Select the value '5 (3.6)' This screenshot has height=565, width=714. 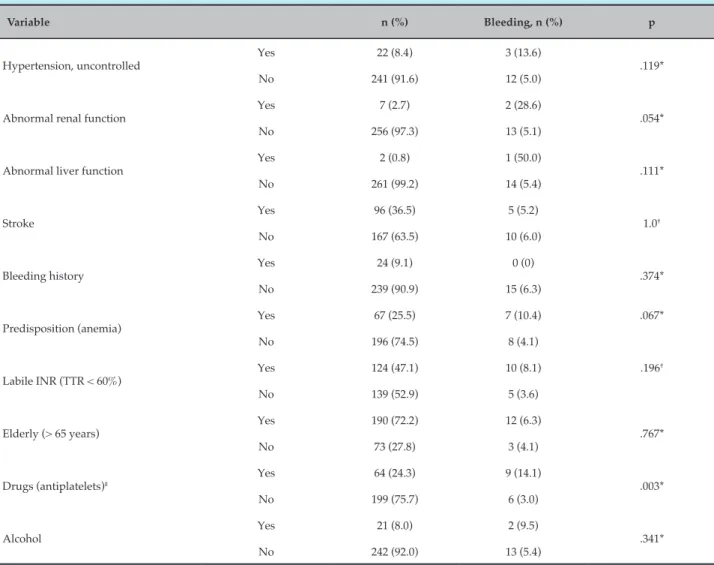pyautogui.click(x=523, y=394)
